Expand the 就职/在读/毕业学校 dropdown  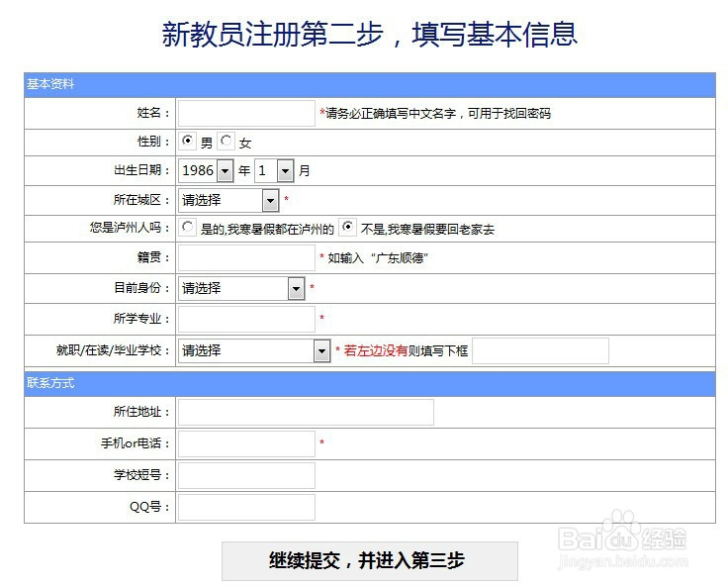click(x=254, y=350)
